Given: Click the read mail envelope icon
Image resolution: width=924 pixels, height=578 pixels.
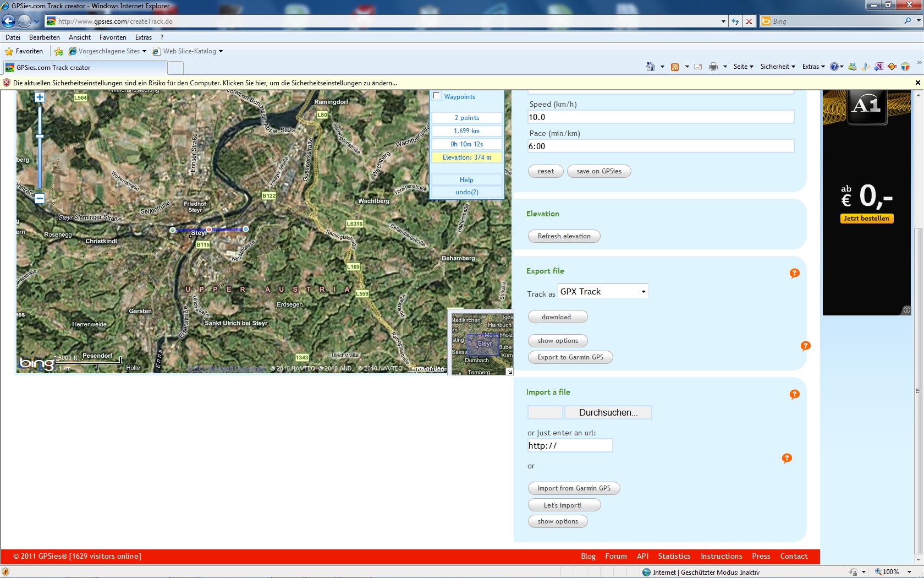Looking at the screenshot, I should [698, 67].
